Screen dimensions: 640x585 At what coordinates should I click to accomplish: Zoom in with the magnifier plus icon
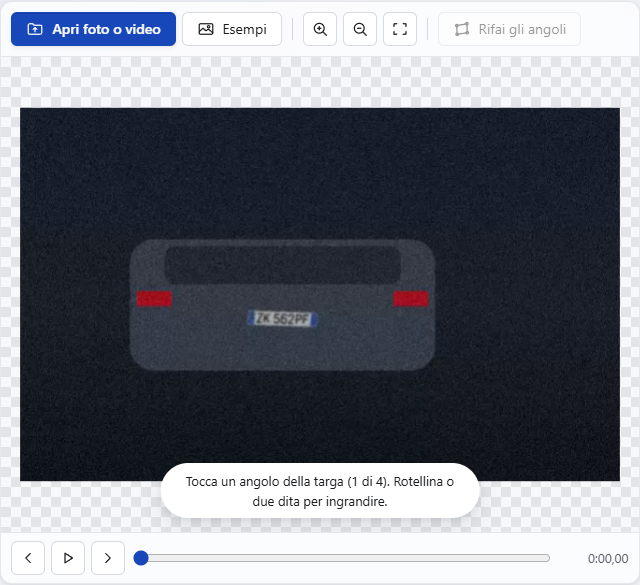320,29
